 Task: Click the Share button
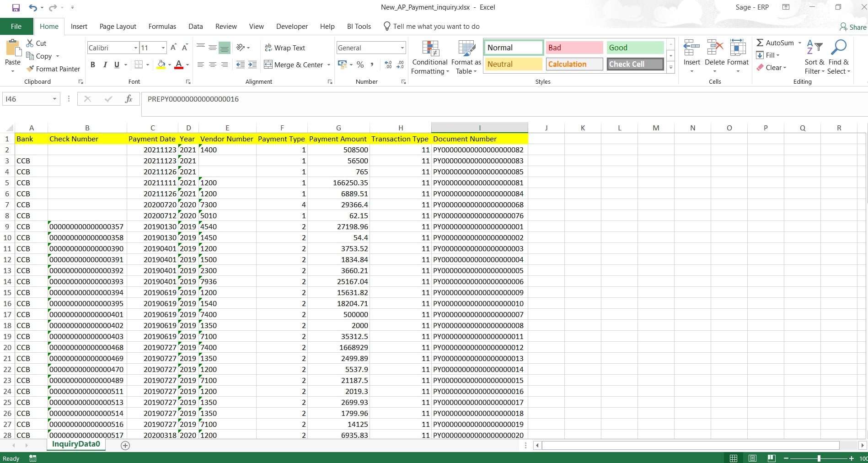point(853,27)
